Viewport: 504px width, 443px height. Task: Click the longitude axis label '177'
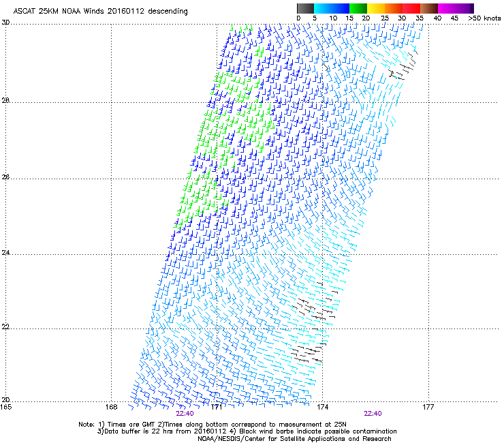coord(428,407)
